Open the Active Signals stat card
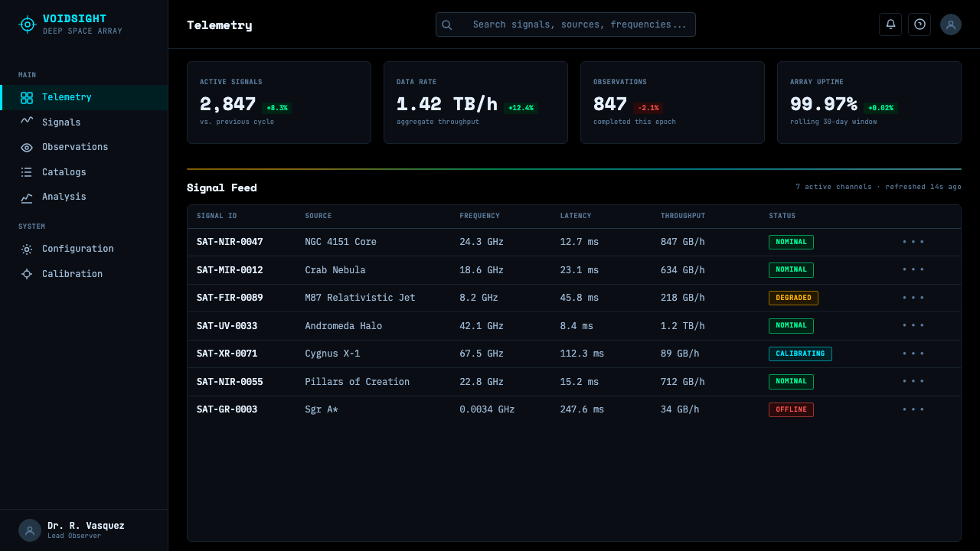The width and height of the screenshot is (980, 551). (x=279, y=103)
